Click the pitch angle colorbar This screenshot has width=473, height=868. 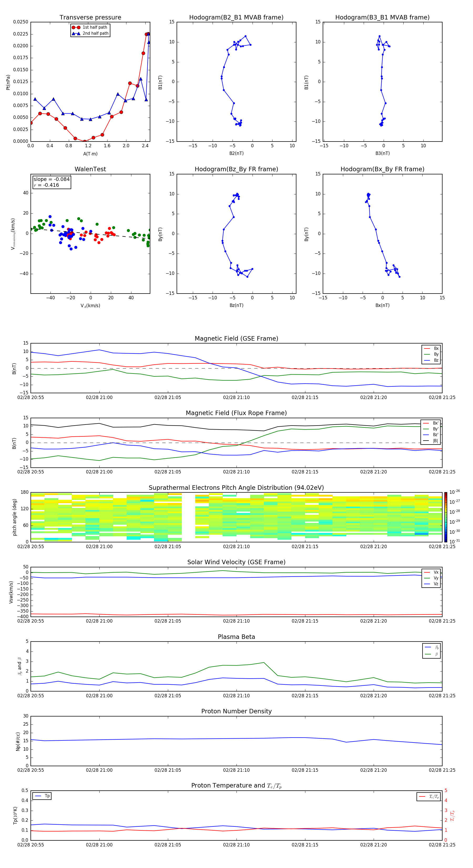(446, 517)
